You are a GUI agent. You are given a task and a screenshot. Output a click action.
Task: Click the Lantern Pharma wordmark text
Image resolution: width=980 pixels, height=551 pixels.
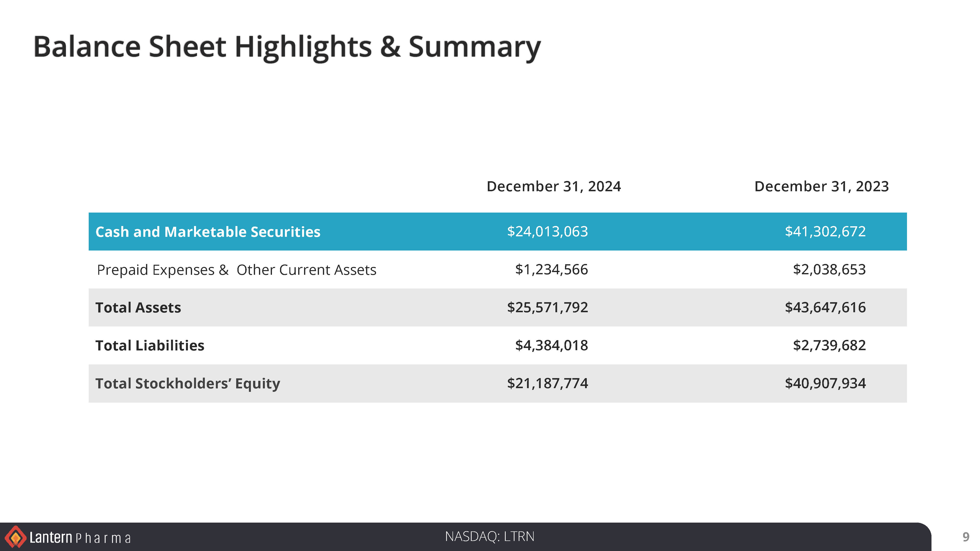(x=80, y=538)
